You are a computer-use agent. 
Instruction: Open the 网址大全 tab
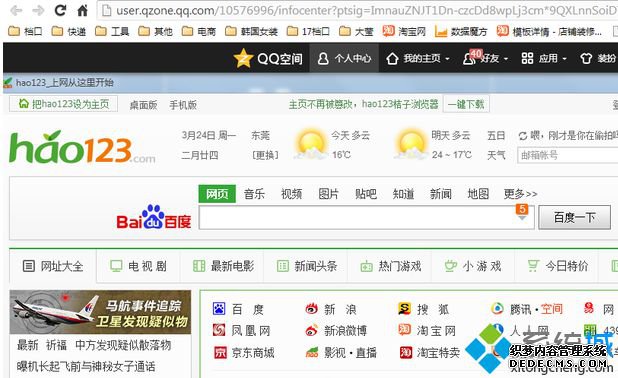pos(53,266)
